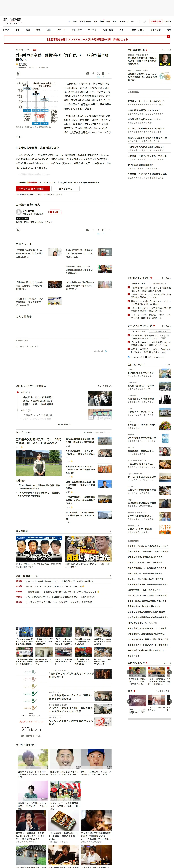Open 朝日新聞モール link in partner list
Screen dimensions: 174x868
coord(31,736)
